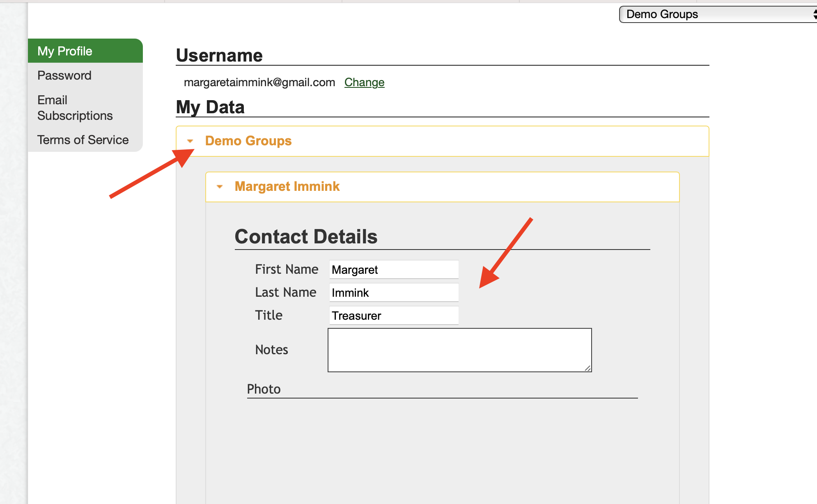The image size is (817, 504).
Task: Select the Demo Groups heading in My Data
Action: pyautogui.click(x=248, y=141)
